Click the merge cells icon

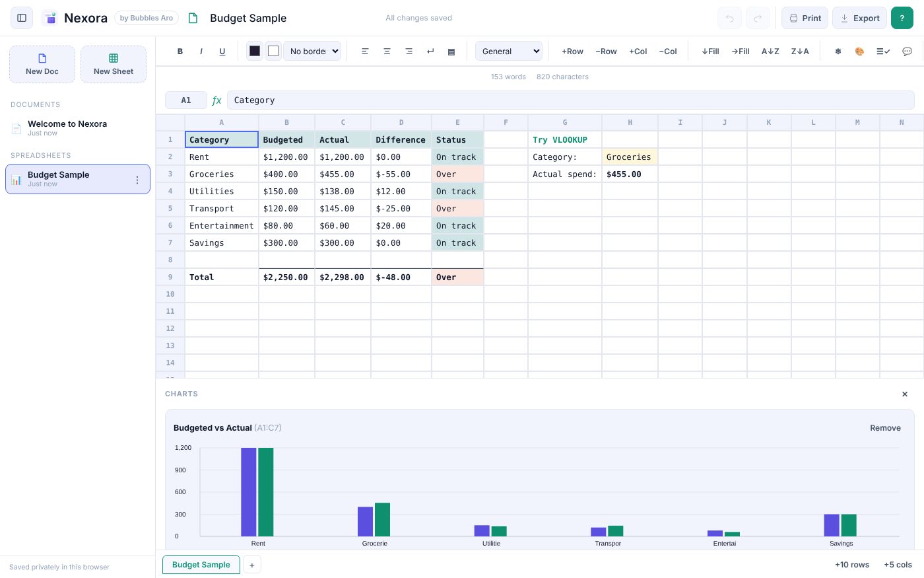pos(451,51)
